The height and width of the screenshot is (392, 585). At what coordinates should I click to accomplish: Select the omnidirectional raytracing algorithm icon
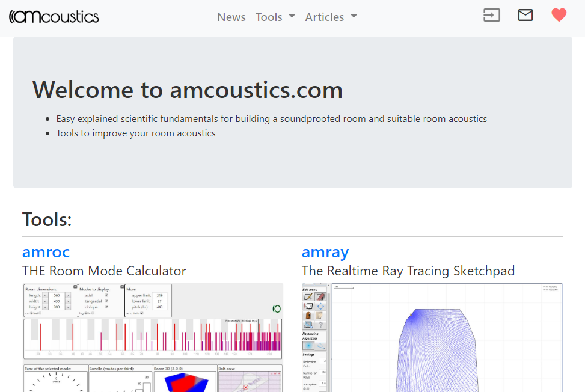tap(308, 346)
